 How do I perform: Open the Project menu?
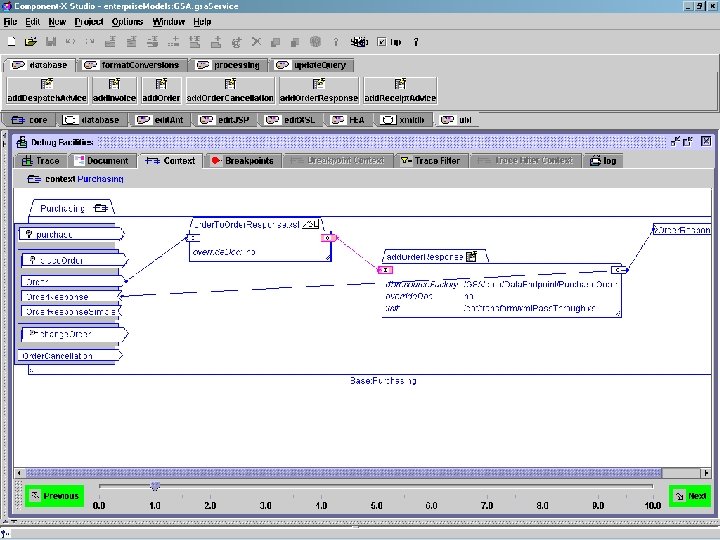[x=89, y=22]
